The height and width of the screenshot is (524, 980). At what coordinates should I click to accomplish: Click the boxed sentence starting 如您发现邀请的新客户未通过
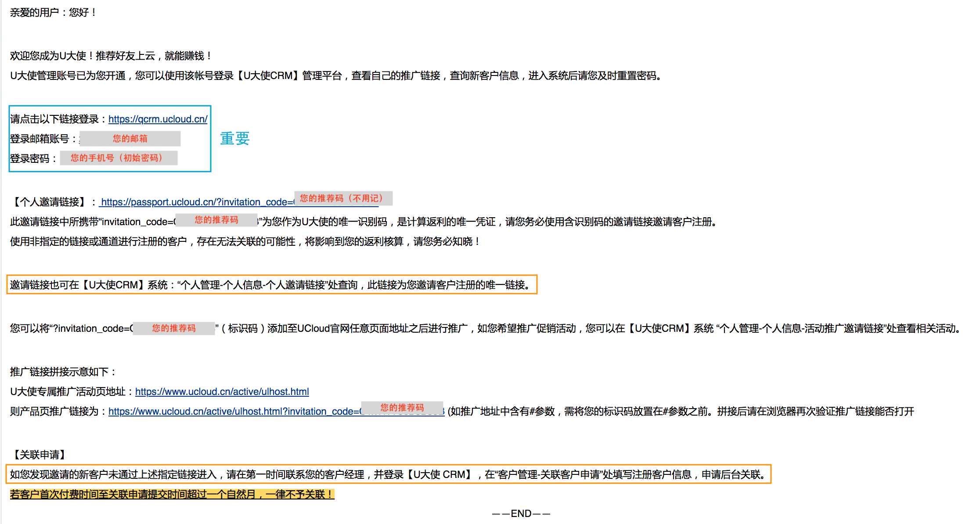click(389, 474)
